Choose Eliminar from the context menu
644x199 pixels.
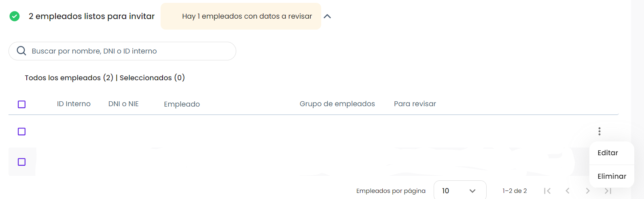tap(611, 176)
